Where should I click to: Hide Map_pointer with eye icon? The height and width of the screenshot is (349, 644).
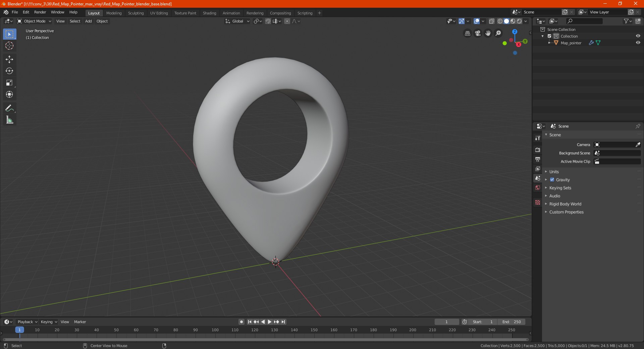point(638,43)
